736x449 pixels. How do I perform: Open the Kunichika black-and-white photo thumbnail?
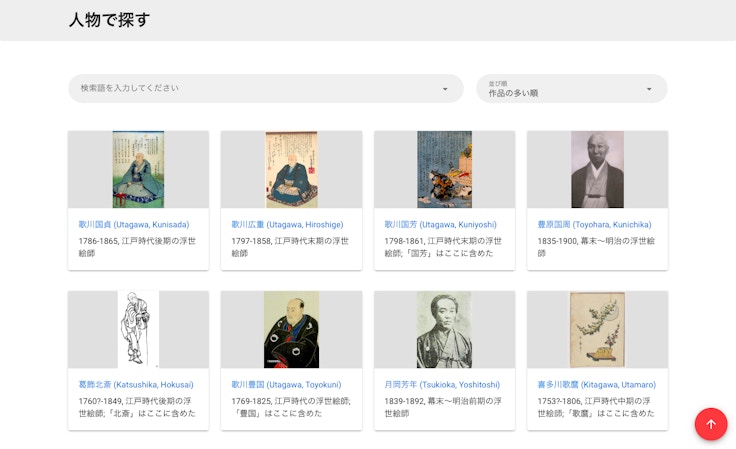click(597, 169)
